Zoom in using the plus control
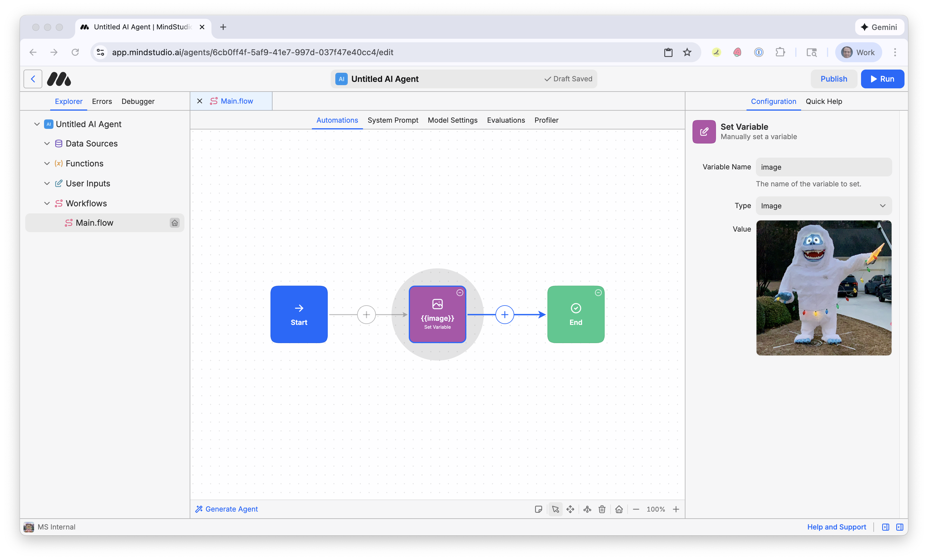This screenshot has height=560, width=928. pos(676,509)
